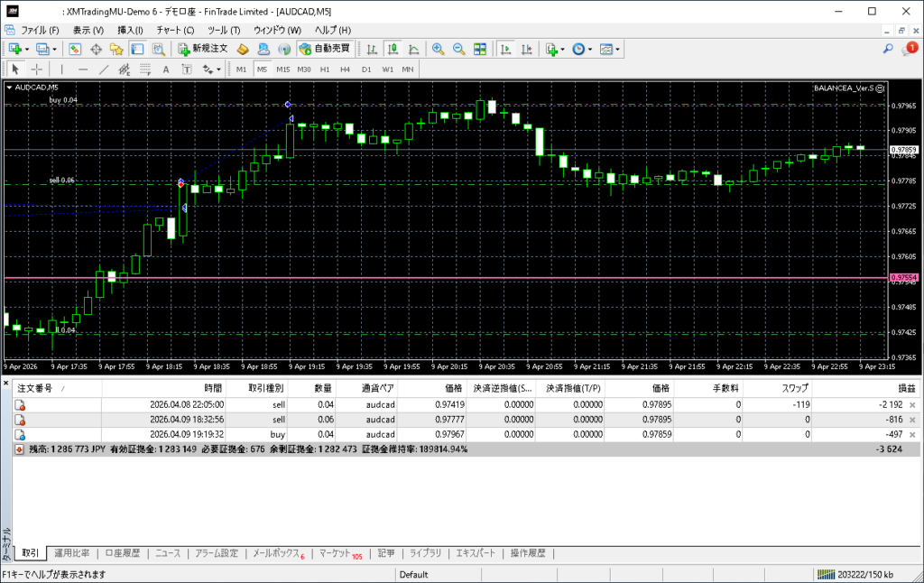Open the チャート (C) menu
924x583 pixels.
tap(175, 30)
